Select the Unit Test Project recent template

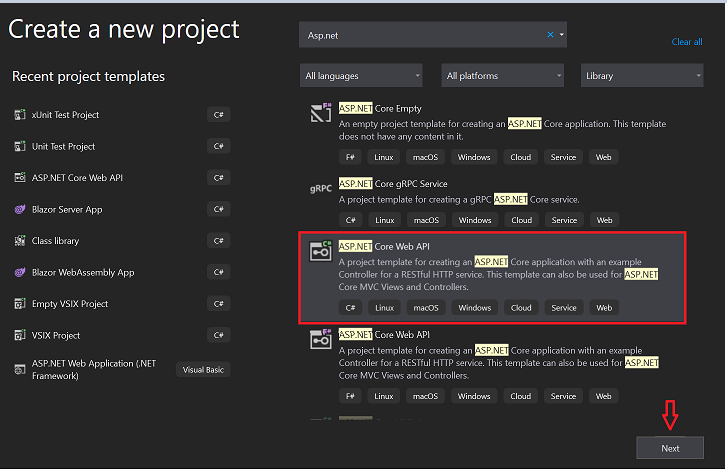pos(121,147)
